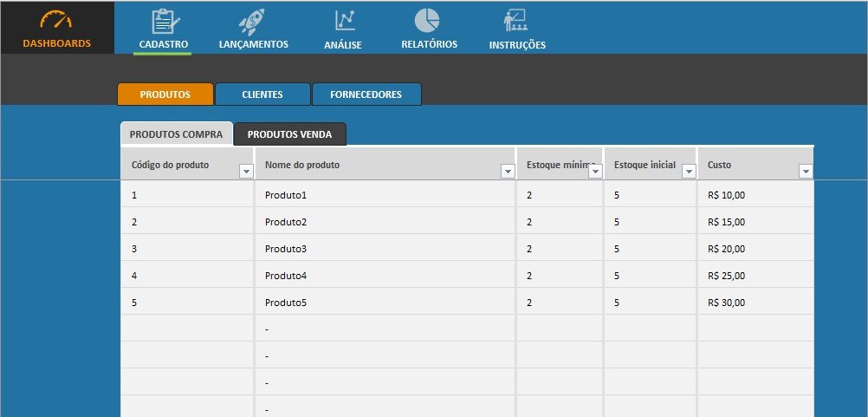
Task: Open Nome do produto filter dropdown
Action: tap(508, 172)
